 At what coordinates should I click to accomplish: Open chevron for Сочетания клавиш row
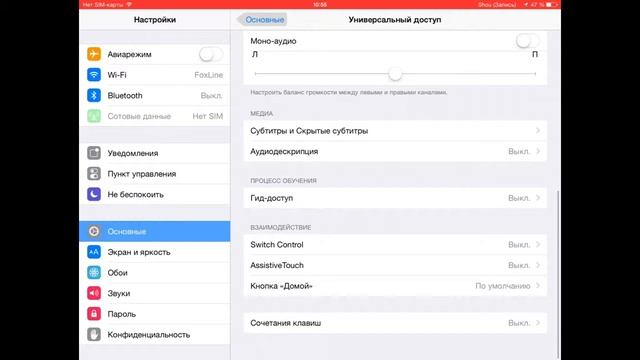(x=538, y=323)
